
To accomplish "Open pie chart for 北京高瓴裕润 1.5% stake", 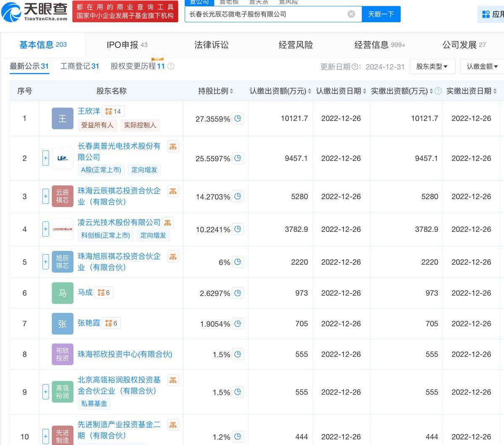I will click(238, 392).
